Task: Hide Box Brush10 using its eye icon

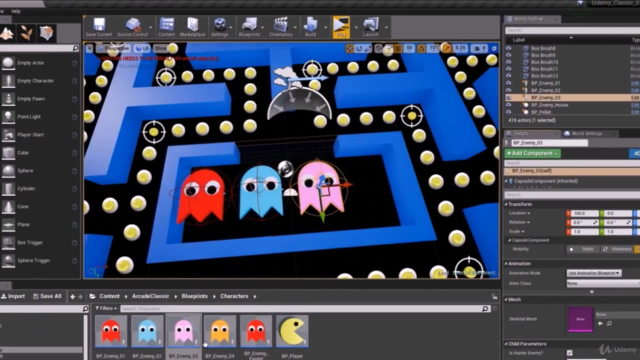Action: click(x=509, y=62)
